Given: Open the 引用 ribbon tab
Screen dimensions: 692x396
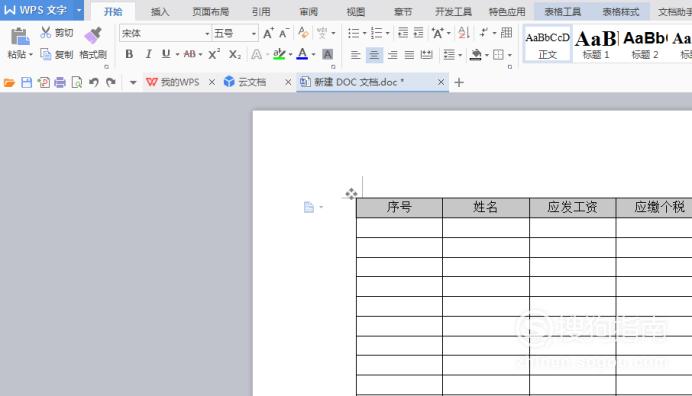Looking at the screenshot, I should click(x=261, y=12).
